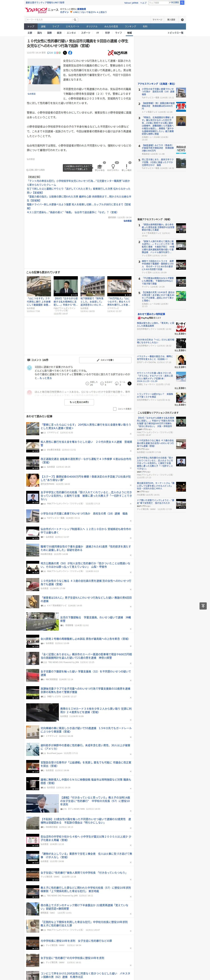Click the ヘルプ link at top

coord(143,3)
